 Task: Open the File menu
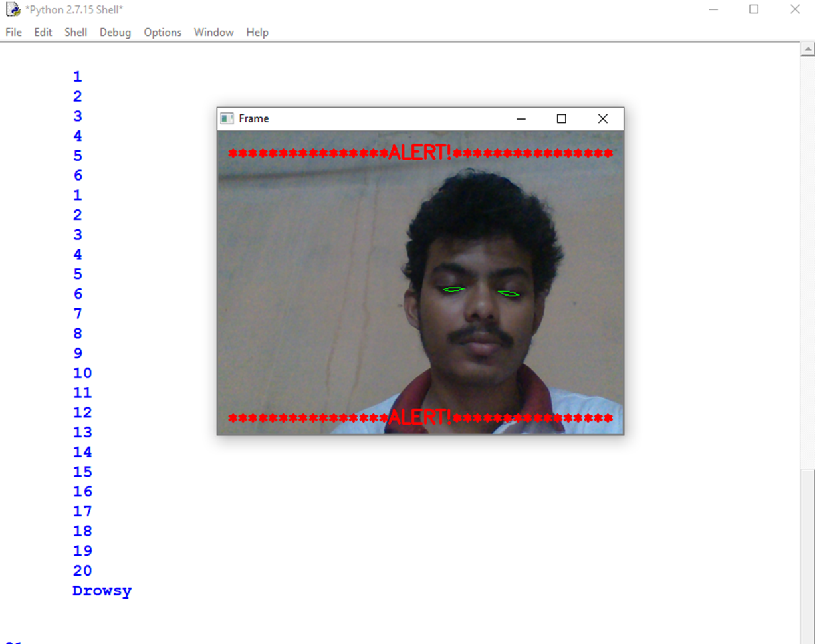(13, 32)
